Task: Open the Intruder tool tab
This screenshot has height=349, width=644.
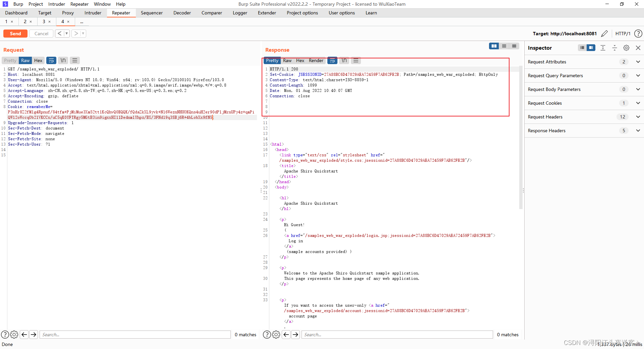Action: coord(93,13)
